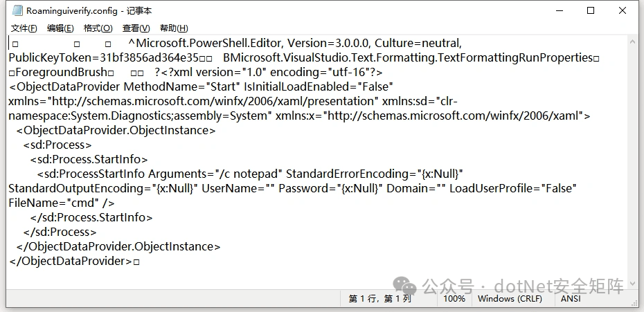The height and width of the screenshot is (312, 644).
Task: Click the vertical scrollbar up arrow
Action: [x=632, y=40]
